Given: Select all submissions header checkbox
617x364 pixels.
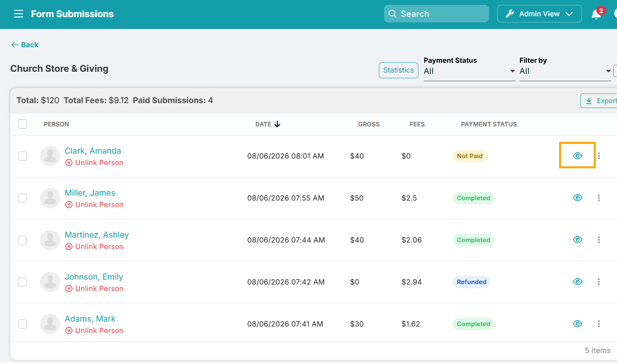Looking at the screenshot, I should (x=22, y=124).
